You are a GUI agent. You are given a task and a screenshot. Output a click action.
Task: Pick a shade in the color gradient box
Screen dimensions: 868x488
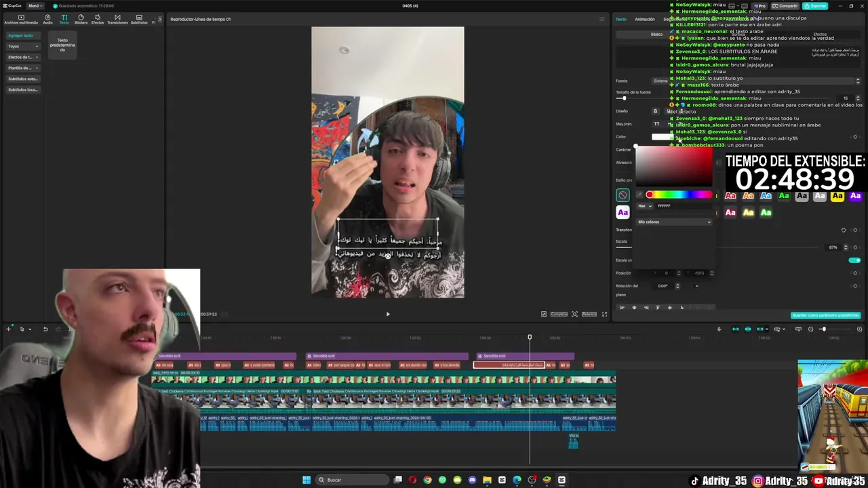[x=674, y=166]
